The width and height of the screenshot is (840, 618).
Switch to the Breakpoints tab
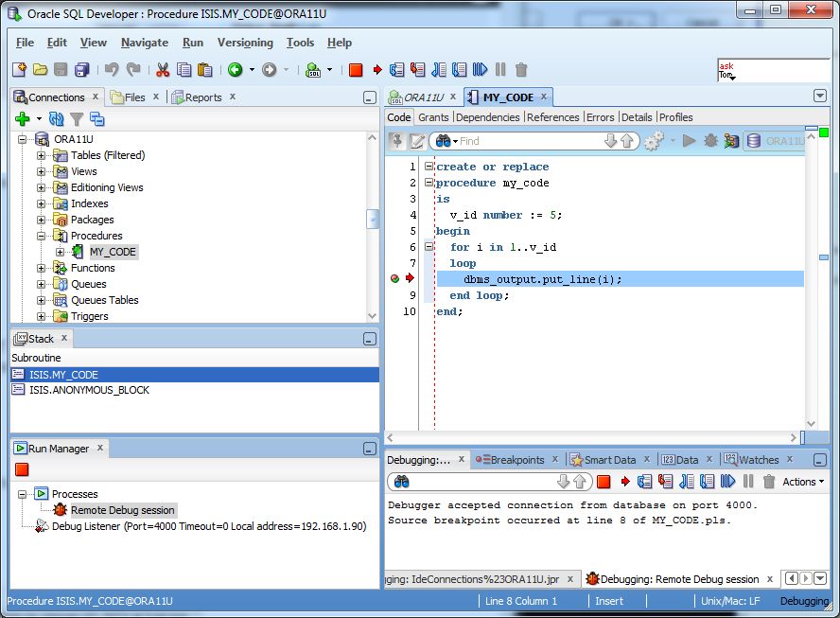(x=517, y=460)
